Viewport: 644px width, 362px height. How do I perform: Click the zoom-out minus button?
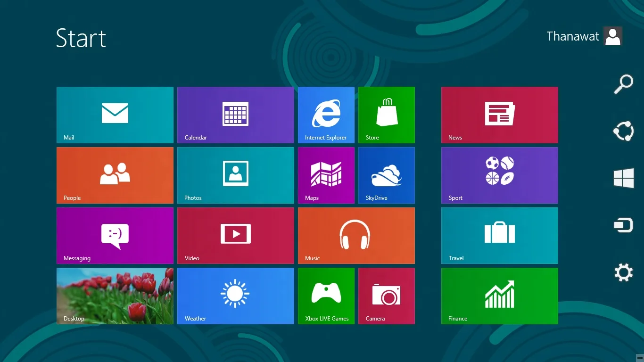[x=639, y=358]
